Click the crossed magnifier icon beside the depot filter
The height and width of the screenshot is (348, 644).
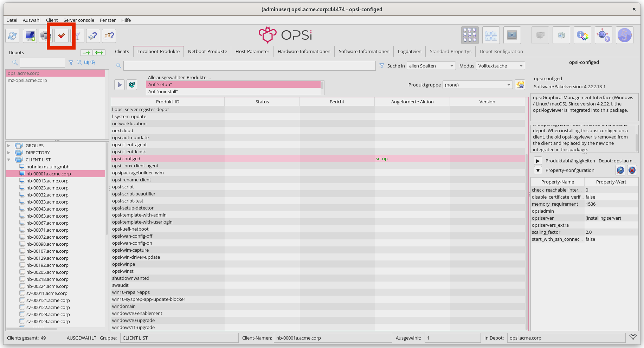[x=79, y=63]
